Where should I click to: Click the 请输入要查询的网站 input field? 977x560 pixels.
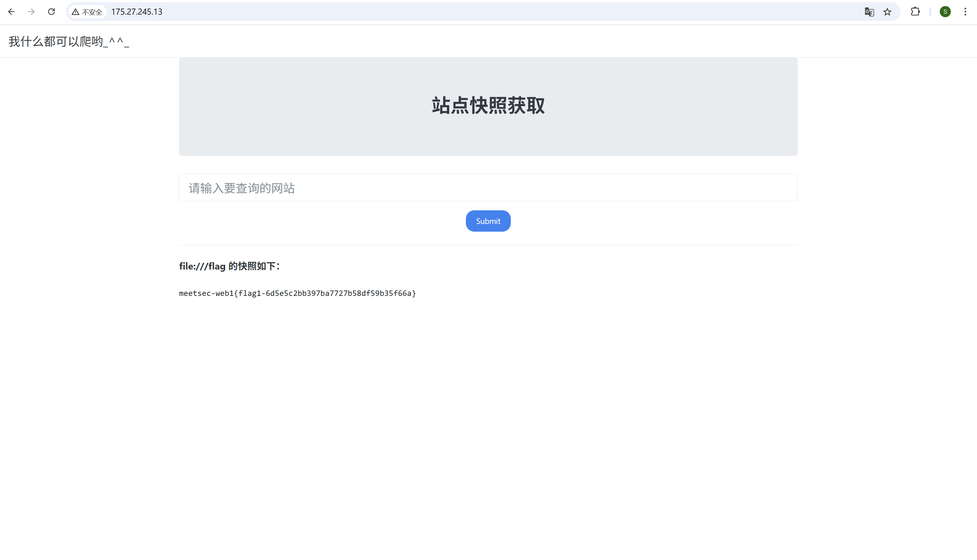pos(488,188)
